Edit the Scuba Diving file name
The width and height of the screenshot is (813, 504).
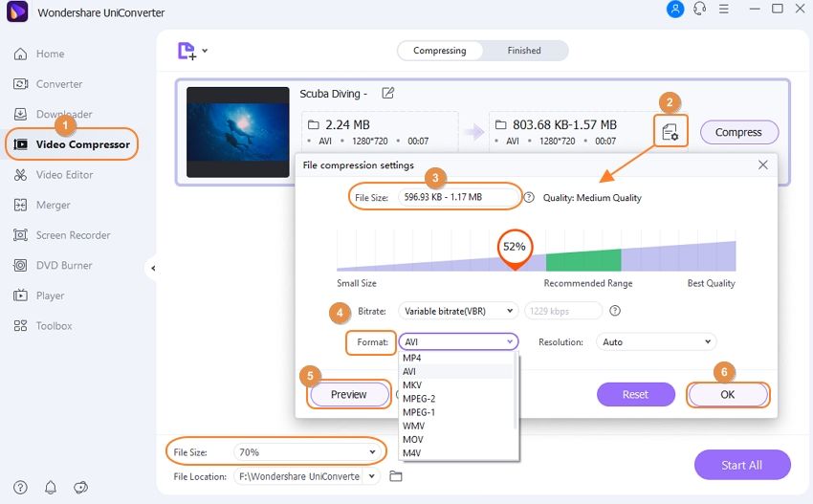pos(387,94)
